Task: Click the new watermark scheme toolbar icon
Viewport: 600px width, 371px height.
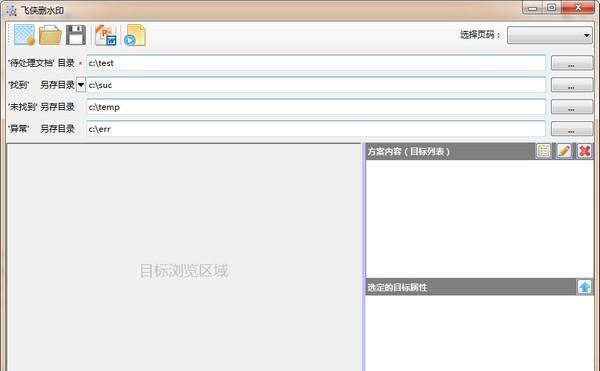Action: (24, 35)
